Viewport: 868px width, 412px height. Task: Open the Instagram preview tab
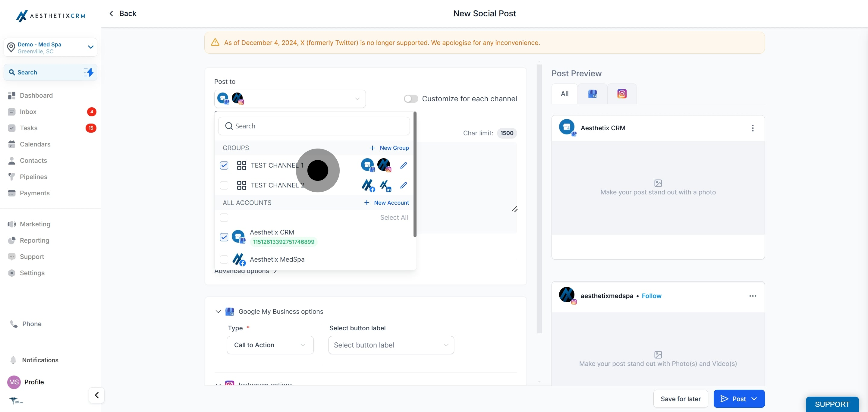point(622,94)
